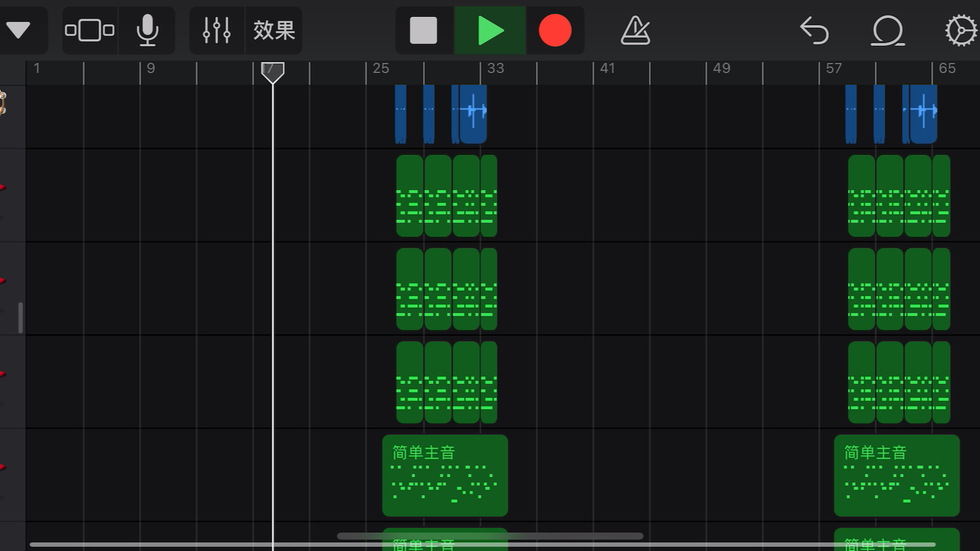Toggle the metronome
The width and height of the screenshot is (980, 551).
point(636,30)
